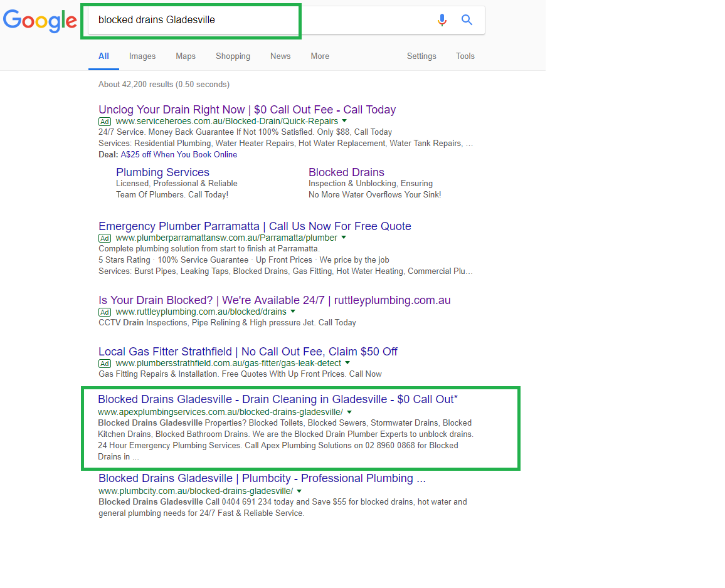Screen dimensions: 725x588
Task: Open the 'Blocked Drains' sitelink
Action: [x=346, y=172]
